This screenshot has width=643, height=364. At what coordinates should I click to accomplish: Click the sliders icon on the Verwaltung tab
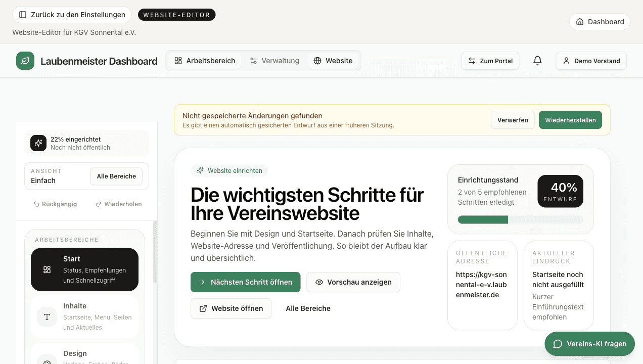[254, 61]
